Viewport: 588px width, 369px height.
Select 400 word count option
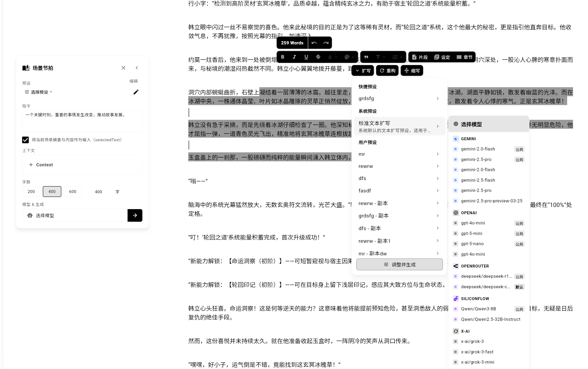[52, 192]
